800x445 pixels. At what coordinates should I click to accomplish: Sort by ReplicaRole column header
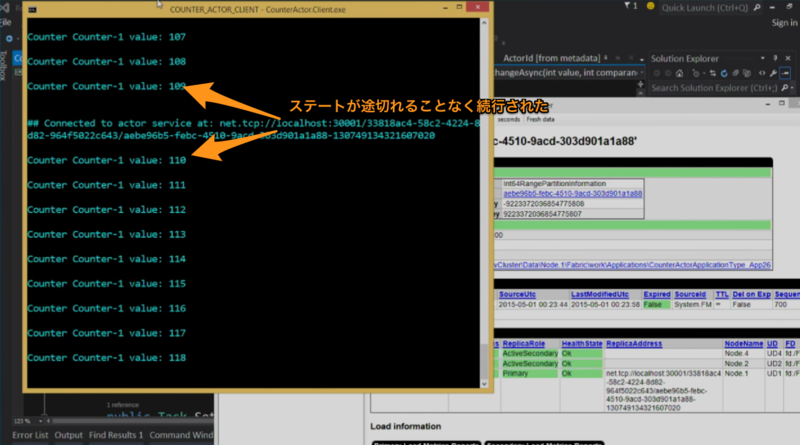click(523, 344)
